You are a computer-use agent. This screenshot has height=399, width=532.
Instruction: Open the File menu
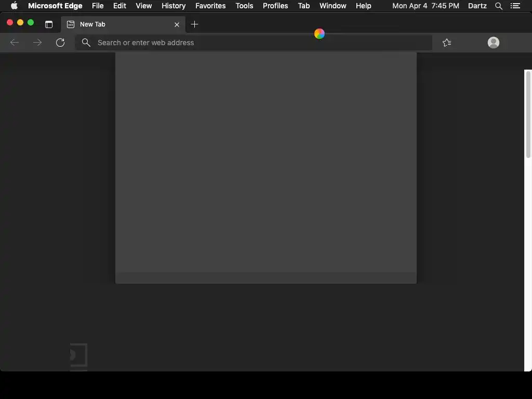tap(98, 6)
